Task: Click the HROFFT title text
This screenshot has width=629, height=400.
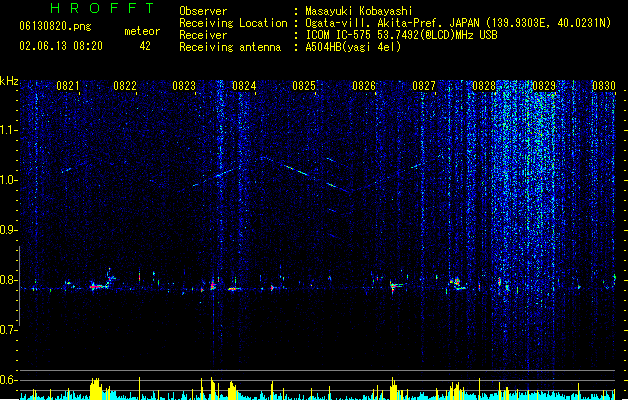Action: [x=102, y=8]
